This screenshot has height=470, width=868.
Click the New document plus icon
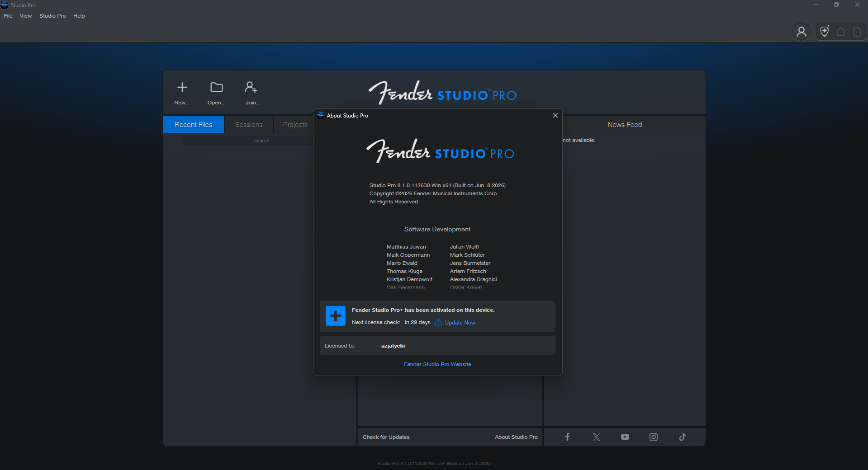coord(182,87)
